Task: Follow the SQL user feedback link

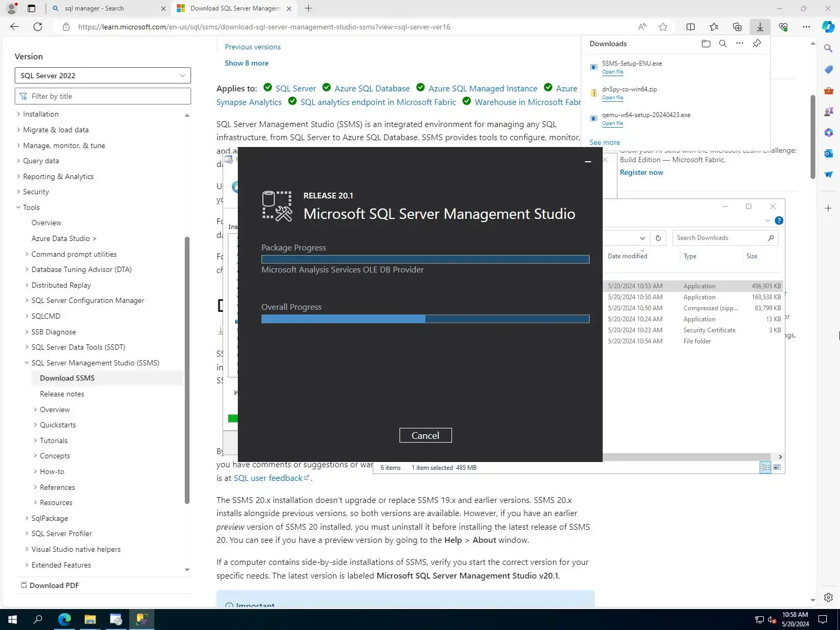Action: coord(271,478)
